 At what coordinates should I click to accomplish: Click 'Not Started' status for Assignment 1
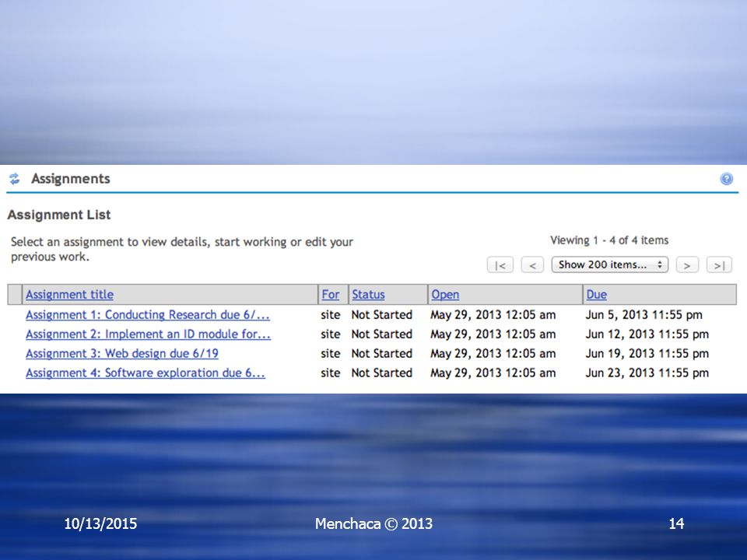(381, 315)
